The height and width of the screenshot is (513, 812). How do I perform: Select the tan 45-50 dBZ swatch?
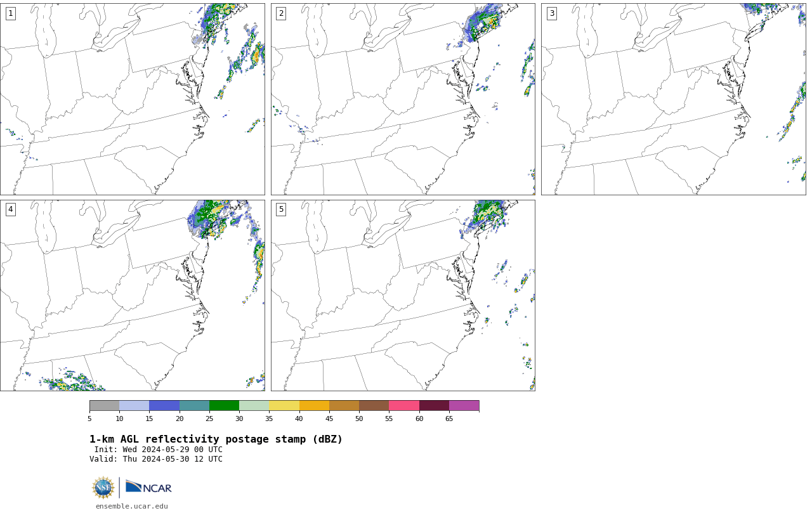click(x=344, y=406)
